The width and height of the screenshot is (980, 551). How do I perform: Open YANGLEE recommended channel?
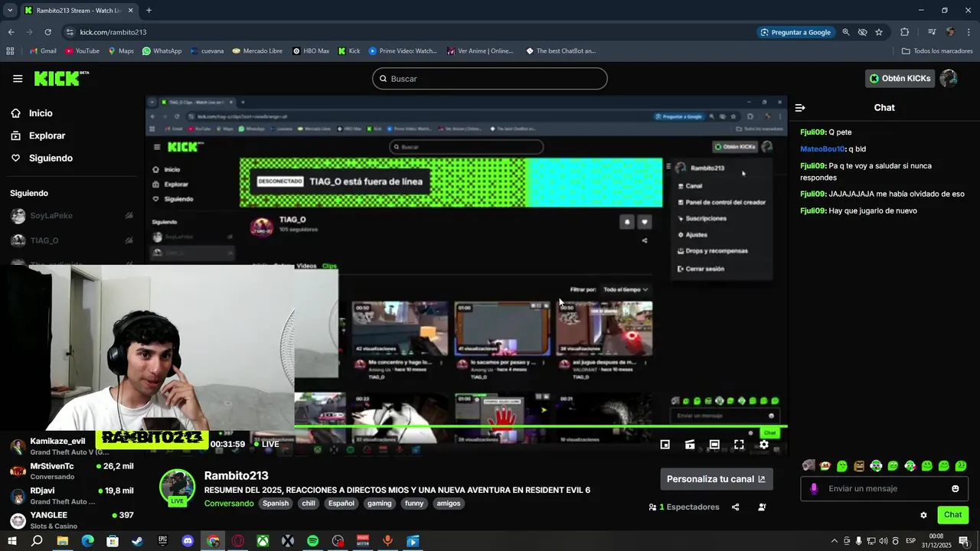click(72, 520)
